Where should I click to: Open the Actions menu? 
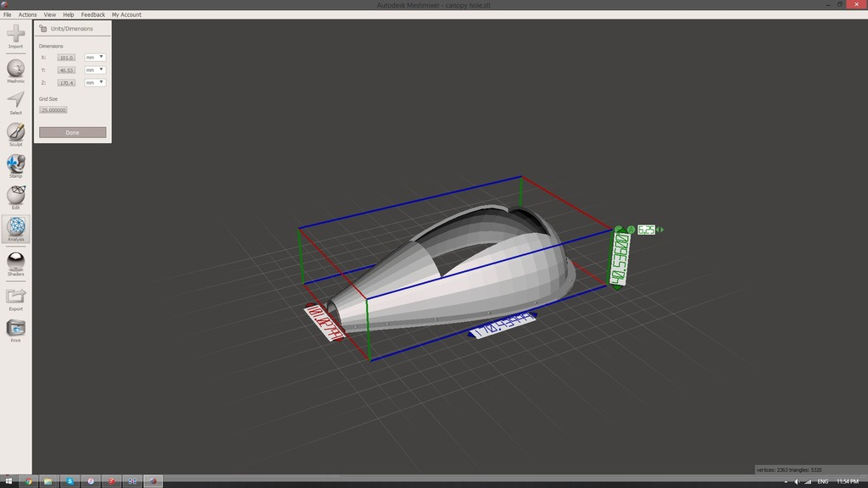(28, 14)
